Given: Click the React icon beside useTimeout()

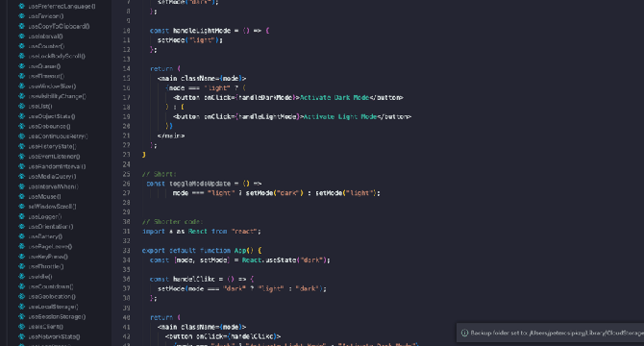Looking at the screenshot, I should pyautogui.click(x=22, y=76).
